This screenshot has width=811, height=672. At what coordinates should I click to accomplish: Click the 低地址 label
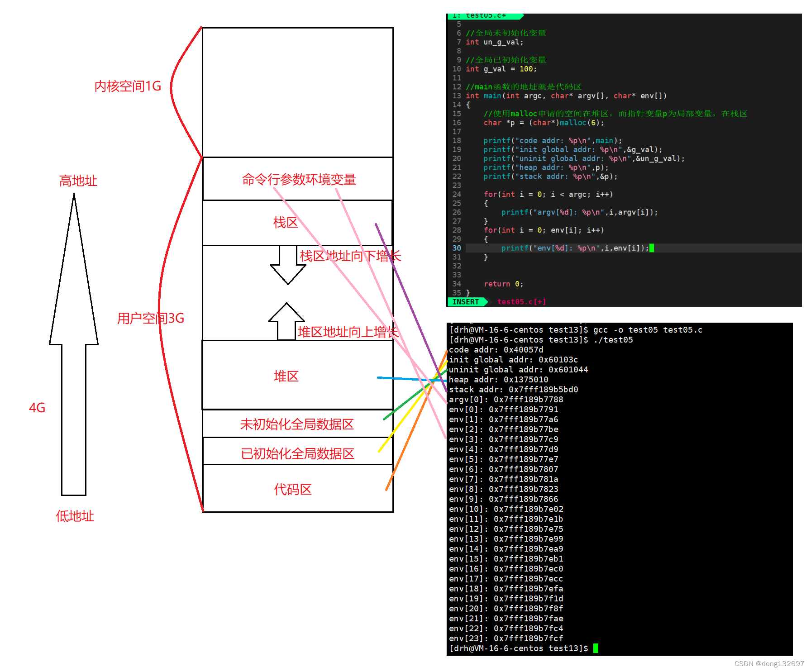[x=75, y=516]
